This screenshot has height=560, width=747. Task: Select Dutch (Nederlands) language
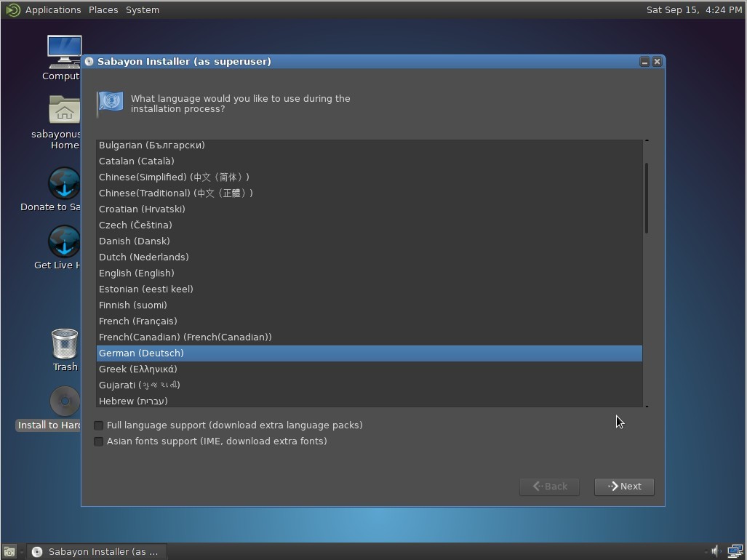click(369, 257)
